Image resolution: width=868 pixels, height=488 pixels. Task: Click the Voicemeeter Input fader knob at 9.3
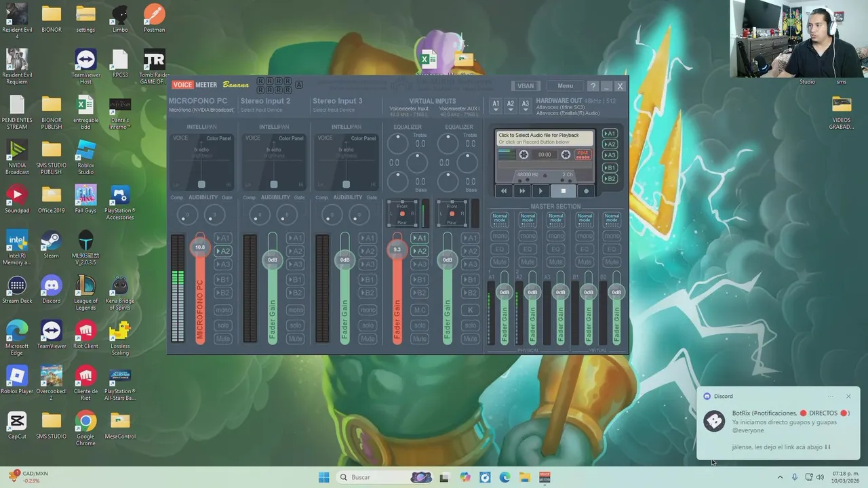[x=397, y=249]
